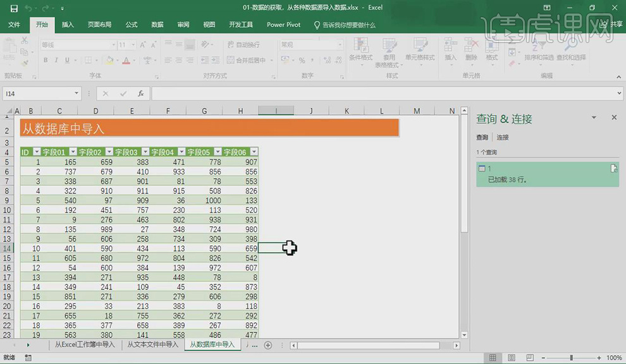Open the 公式 (Formulas) ribbon tab
626x364 pixels.
(132, 25)
